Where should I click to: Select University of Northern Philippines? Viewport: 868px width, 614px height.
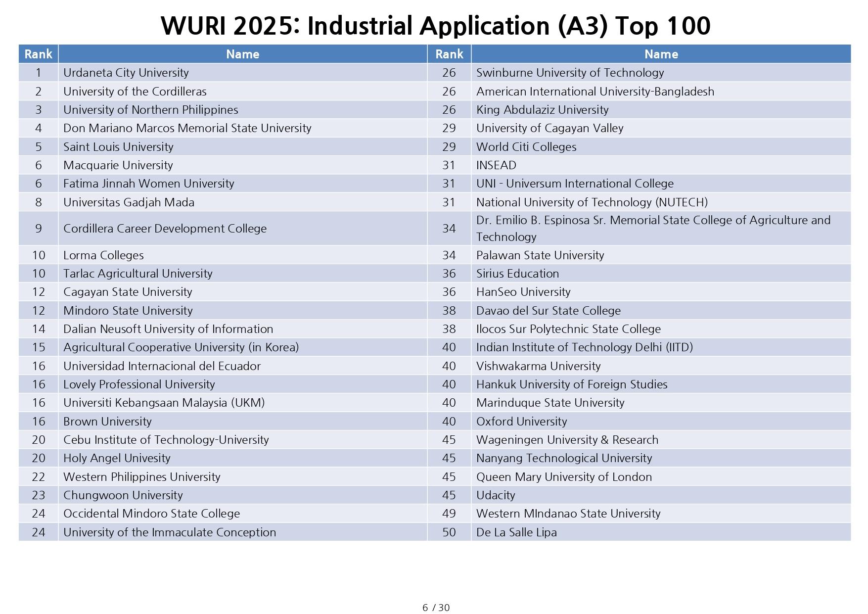(x=151, y=110)
